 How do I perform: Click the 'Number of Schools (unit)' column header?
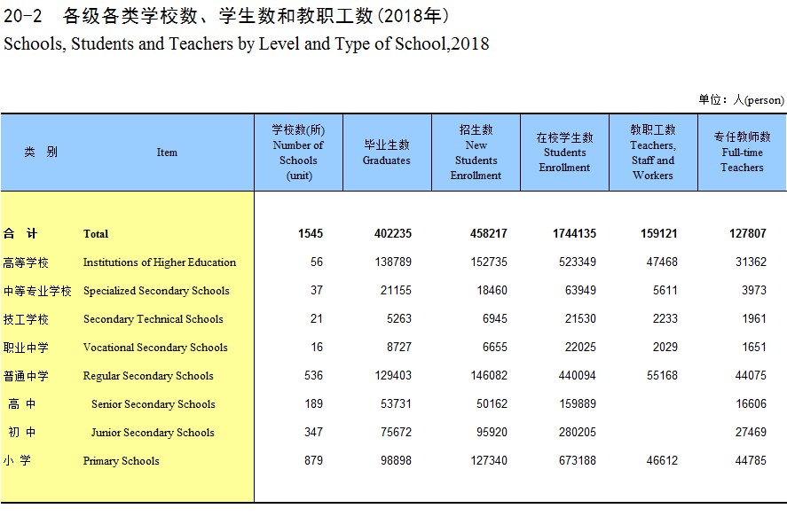[x=298, y=153]
